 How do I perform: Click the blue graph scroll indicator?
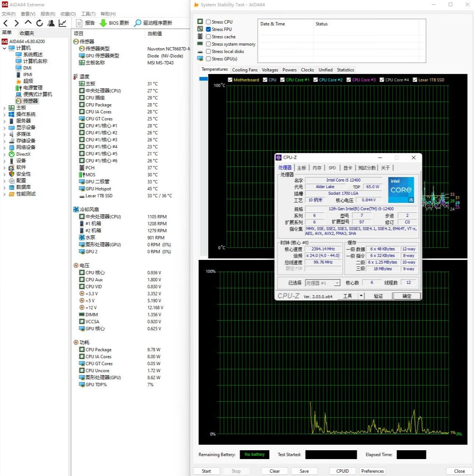coord(204,79)
